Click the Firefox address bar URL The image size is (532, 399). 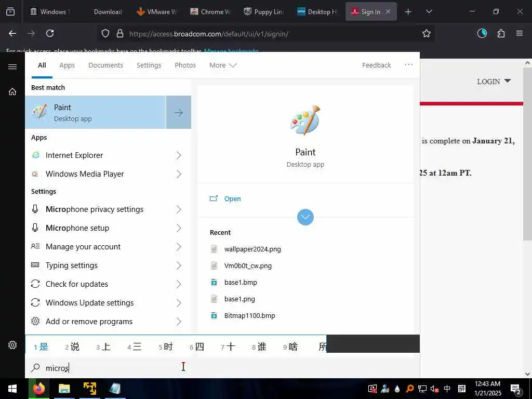coord(209,34)
